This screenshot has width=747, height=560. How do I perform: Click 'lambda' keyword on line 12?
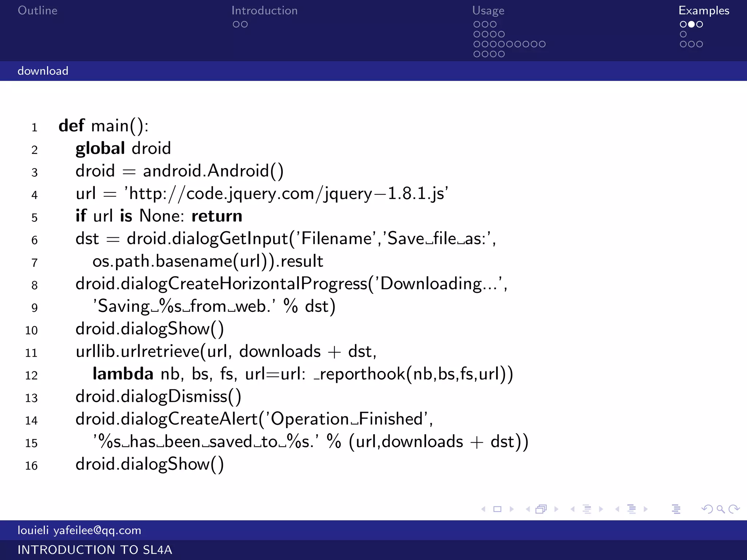click(x=123, y=374)
